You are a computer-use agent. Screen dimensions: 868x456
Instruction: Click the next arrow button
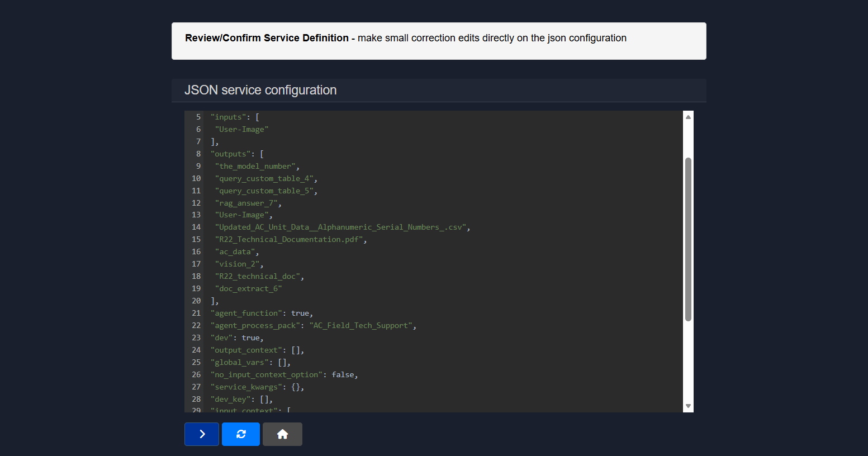pyautogui.click(x=202, y=434)
